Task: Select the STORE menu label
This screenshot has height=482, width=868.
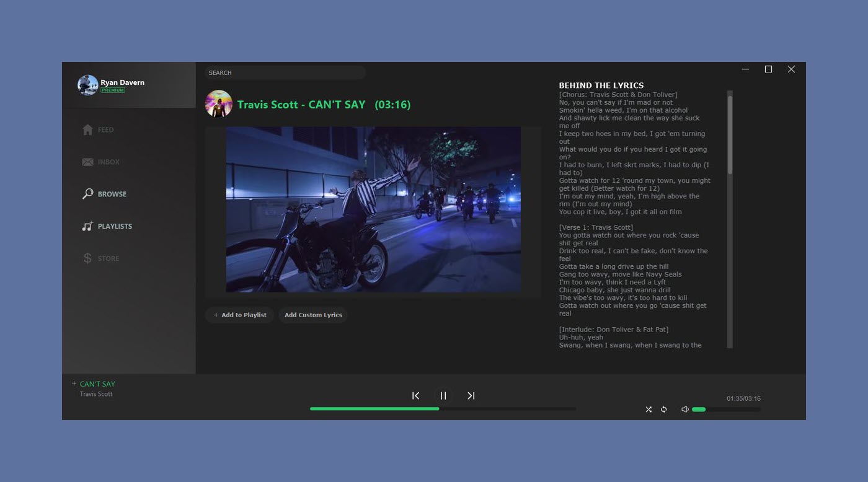Action: point(108,259)
